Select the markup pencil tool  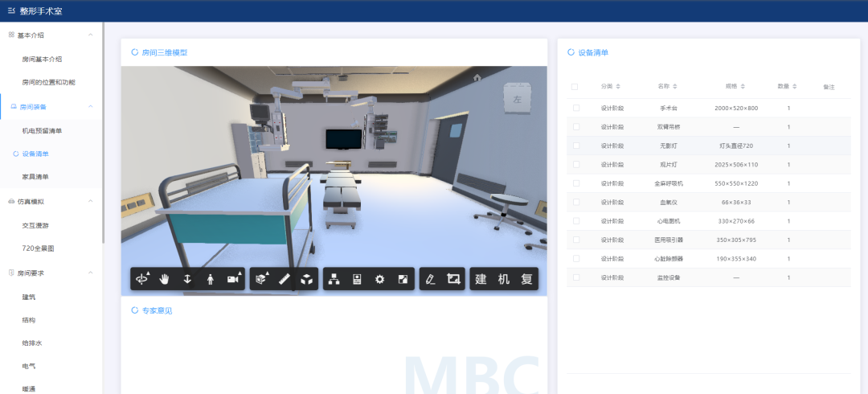pyautogui.click(x=430, y=279)
